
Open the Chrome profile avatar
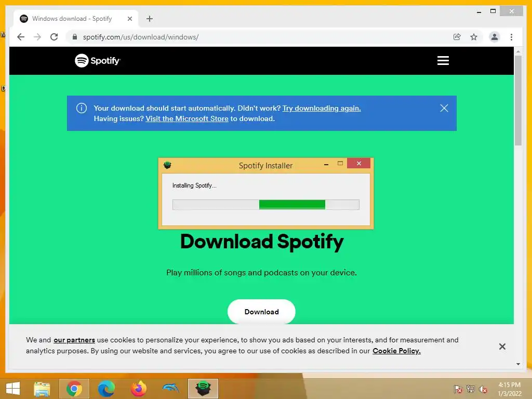(x=495, y=37)
